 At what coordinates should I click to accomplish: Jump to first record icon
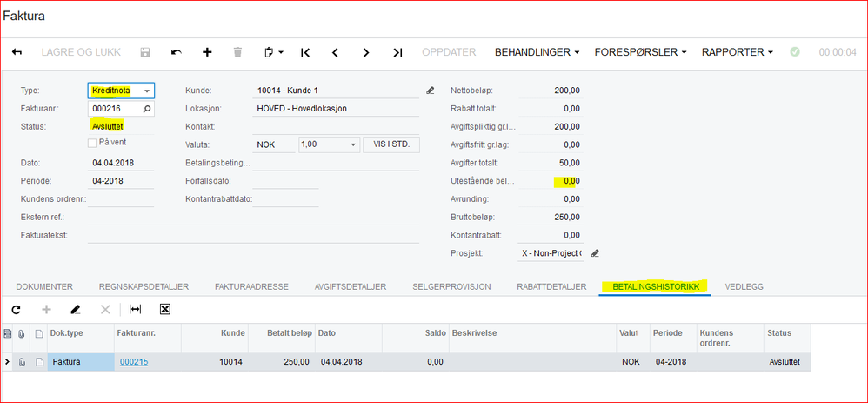click(x=305, y=53)
